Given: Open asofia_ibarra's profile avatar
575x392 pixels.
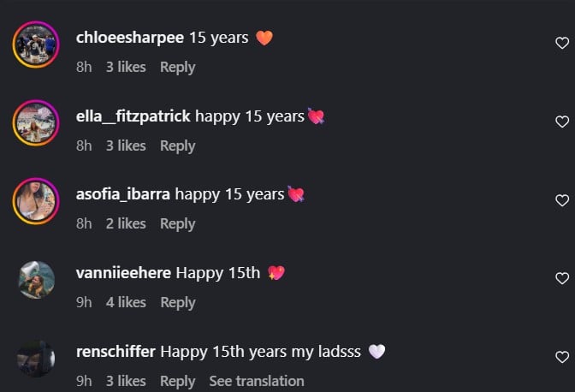Looking at the screenshot, I should click(36, 201).
